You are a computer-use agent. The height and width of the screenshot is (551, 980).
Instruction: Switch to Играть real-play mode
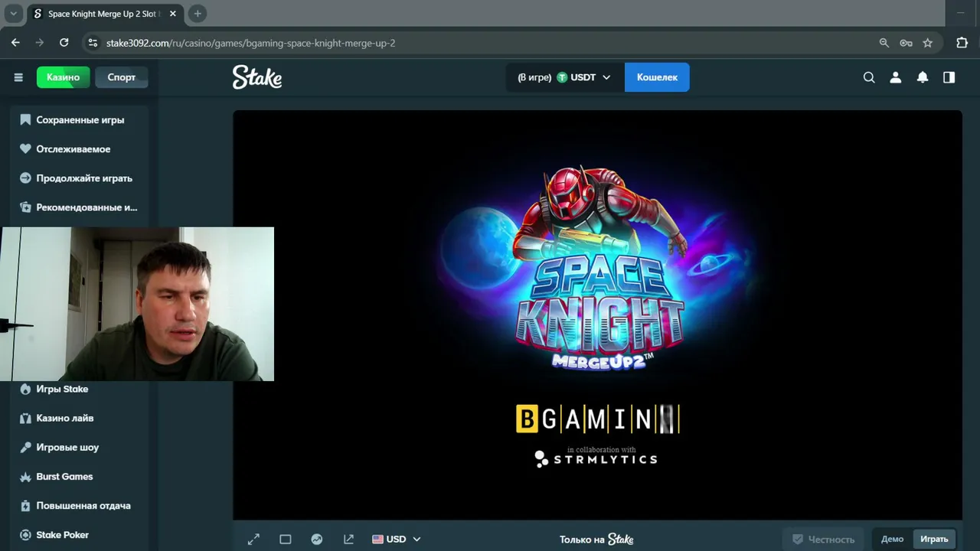point(934,540)
